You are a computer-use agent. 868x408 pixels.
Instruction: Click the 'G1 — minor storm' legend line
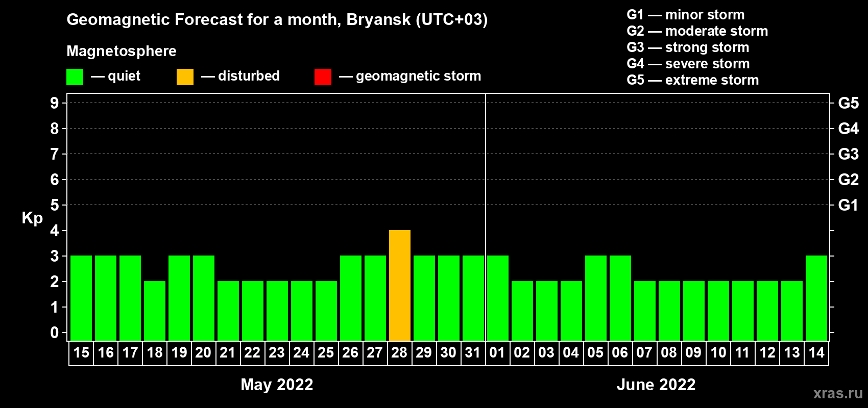(x=686, y=15)
